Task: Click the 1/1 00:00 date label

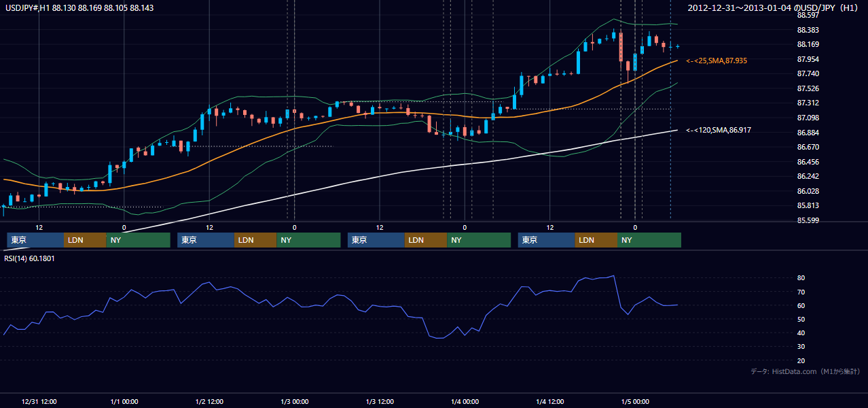Action: coord(124,401)
